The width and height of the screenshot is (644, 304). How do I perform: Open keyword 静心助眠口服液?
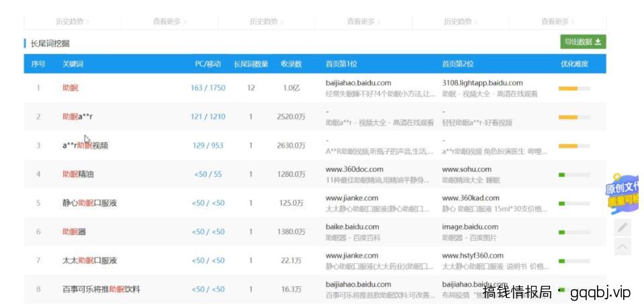(89, 203)
